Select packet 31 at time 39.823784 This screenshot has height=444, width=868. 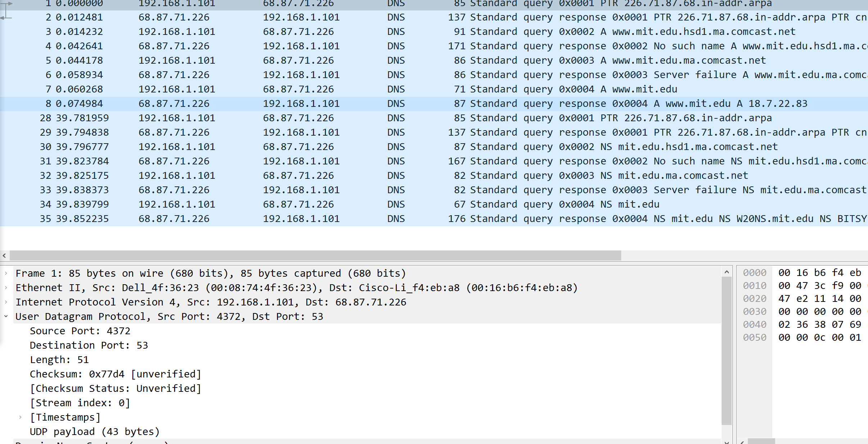point(434,161)
